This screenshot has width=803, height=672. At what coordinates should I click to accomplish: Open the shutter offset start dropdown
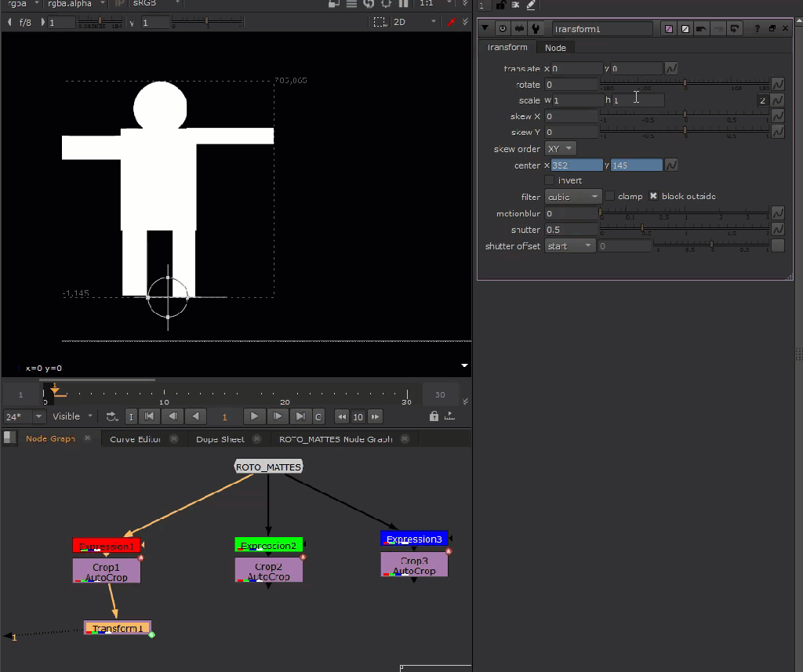click(x=570, y=246)
